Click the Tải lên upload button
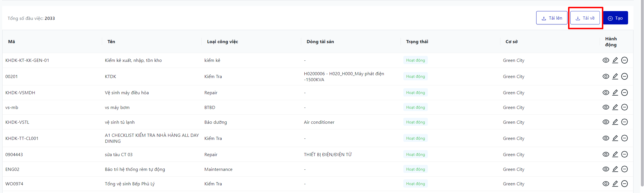 coord(552,18)
